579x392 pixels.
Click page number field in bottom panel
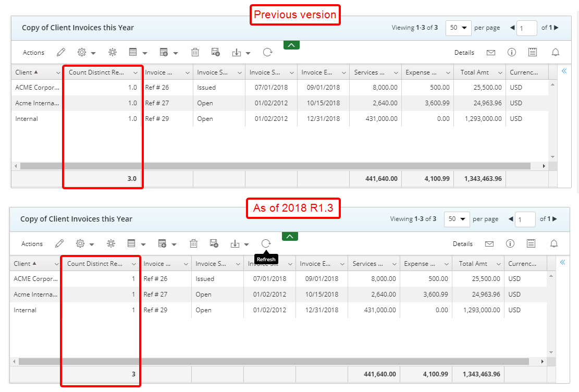pos(525,219)
